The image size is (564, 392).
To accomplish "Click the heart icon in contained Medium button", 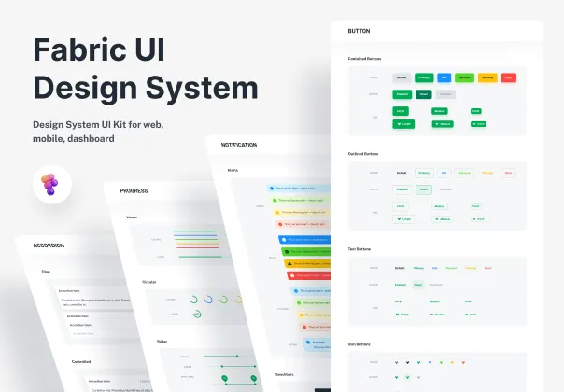I will 437,124.
